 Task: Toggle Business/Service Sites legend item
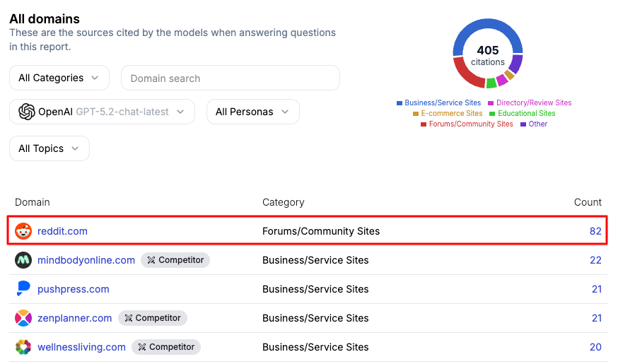pyautogui.click(x=438, y=102)
